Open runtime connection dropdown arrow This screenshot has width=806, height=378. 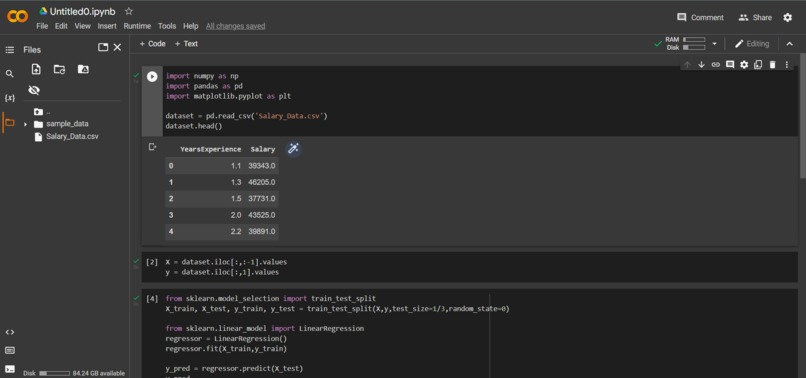pyautogui.click(x=714, y=44)
